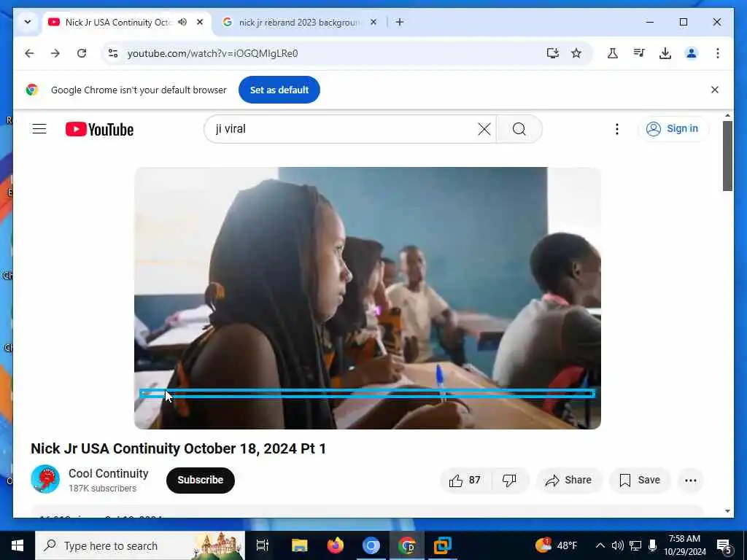Viewport: 747px width, 560px height.
Task: Subscribe to Cool Continuity
Action: 200,480
